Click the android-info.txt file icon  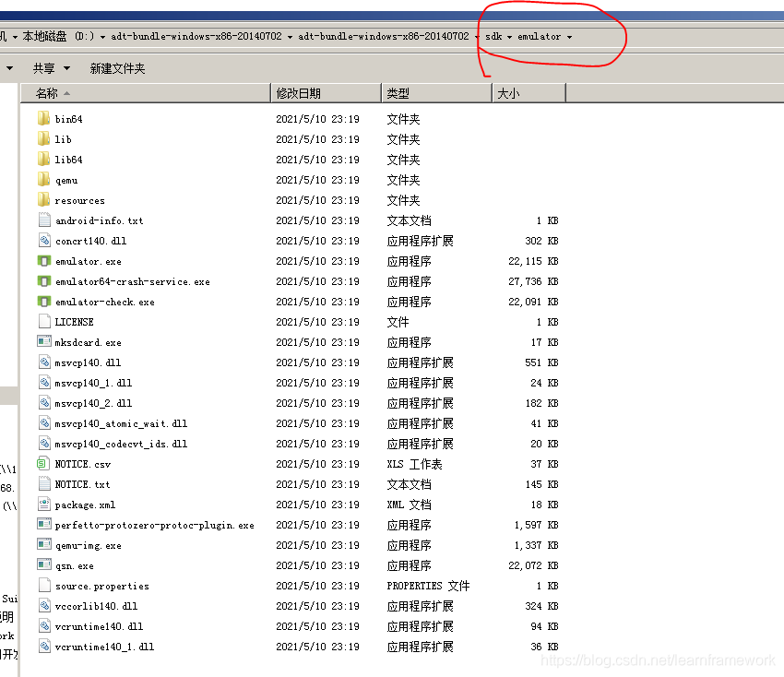44,220
